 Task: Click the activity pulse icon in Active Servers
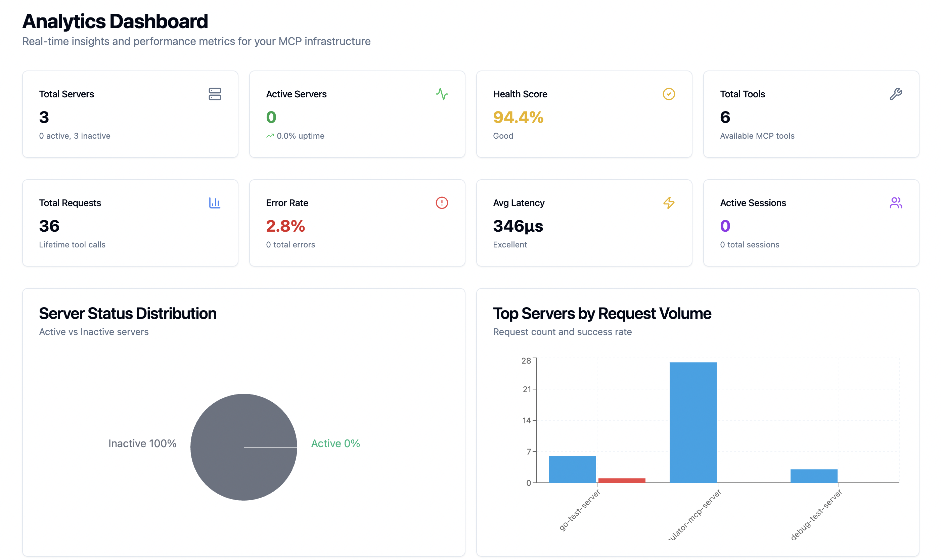point(442,94)
